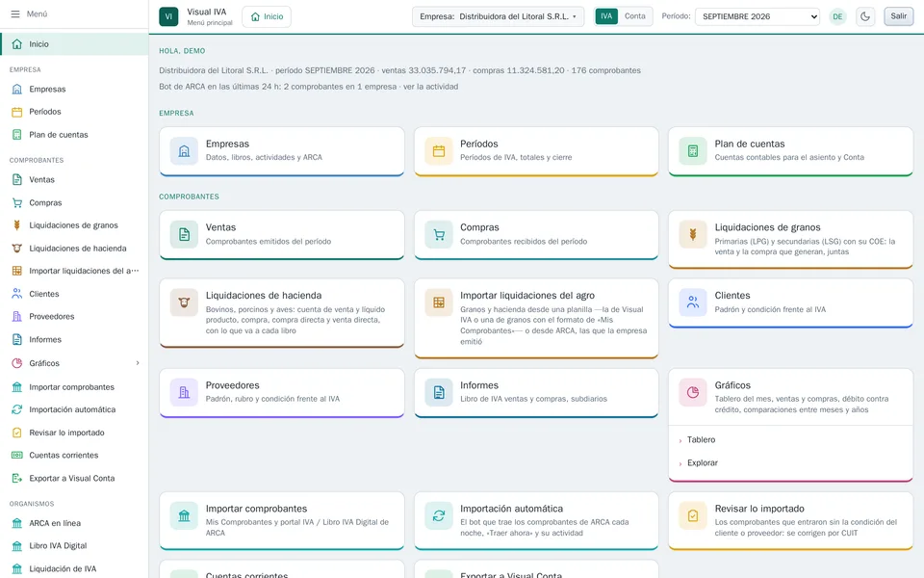Screen dimensions: 924x578
Task: Click the Compras cart icon in sidebar
Action: pos(17,202)
